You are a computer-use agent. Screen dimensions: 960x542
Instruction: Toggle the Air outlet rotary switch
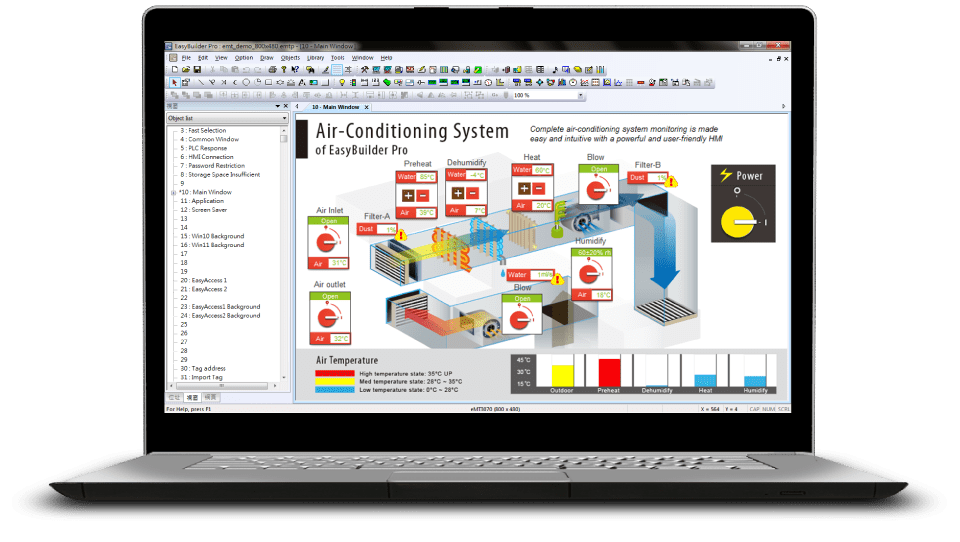[328, 318]
